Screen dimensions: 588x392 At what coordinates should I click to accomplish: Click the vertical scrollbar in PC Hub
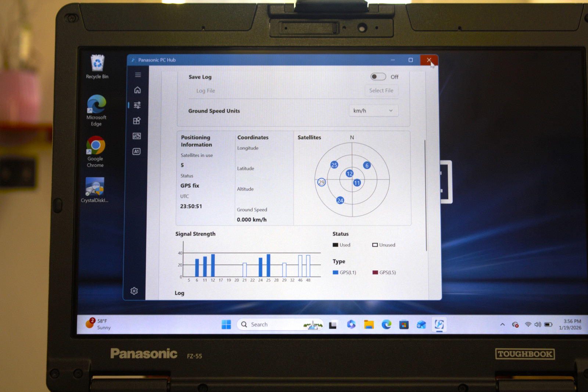(x=426, y=195)
